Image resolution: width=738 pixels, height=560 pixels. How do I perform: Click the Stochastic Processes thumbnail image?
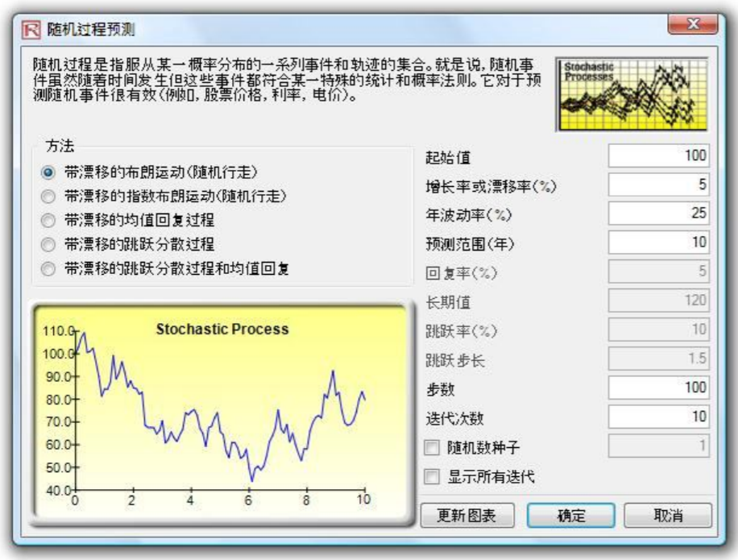coord(632,94)
